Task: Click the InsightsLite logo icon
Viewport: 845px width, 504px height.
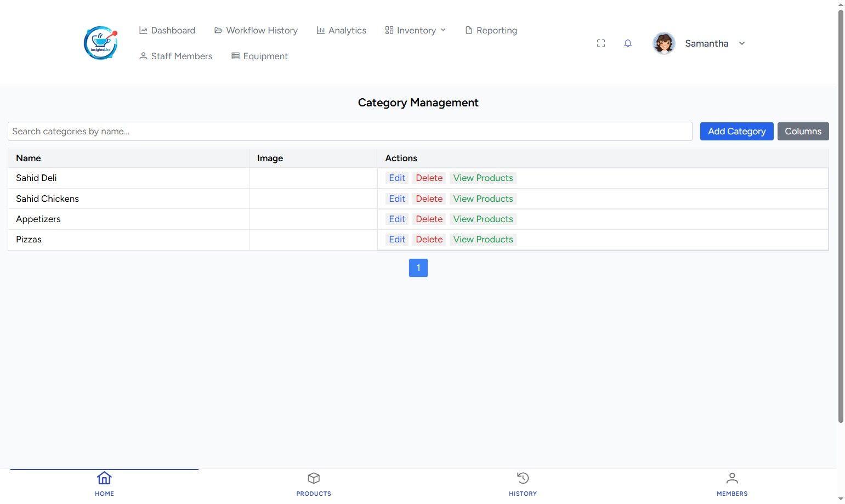Action: coord(101,43)
